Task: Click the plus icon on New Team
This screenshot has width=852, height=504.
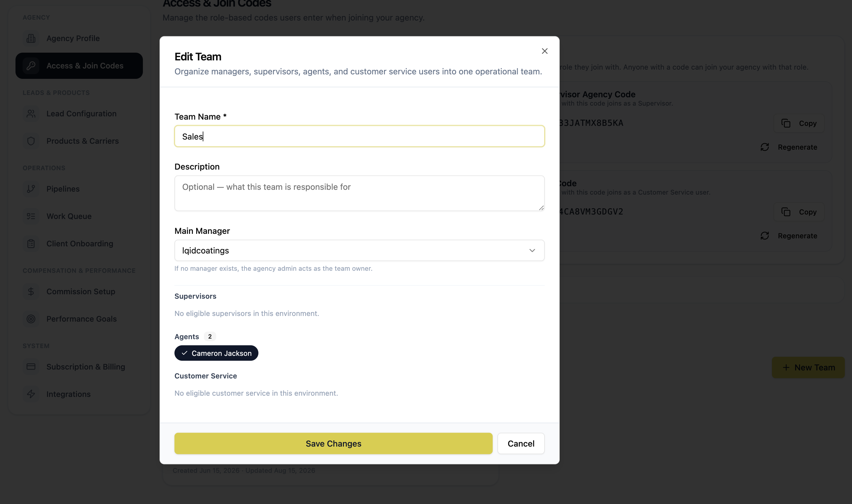Action: click(x=786, y=367)
